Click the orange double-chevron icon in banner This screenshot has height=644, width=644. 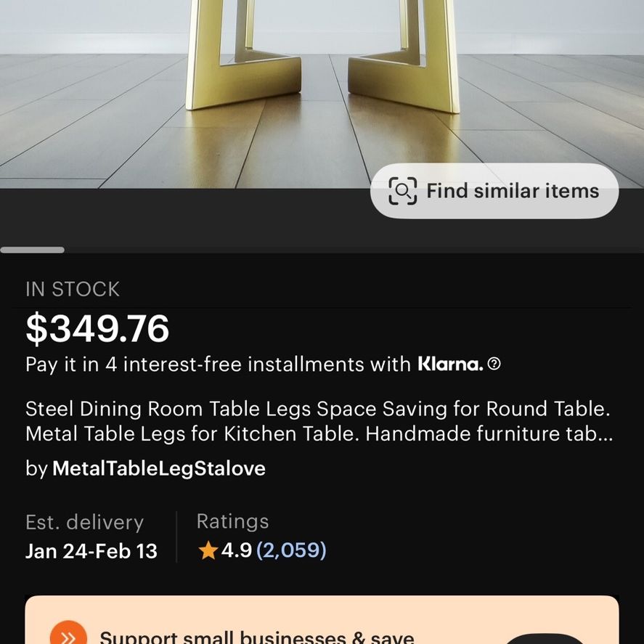[x=68, y=635]
